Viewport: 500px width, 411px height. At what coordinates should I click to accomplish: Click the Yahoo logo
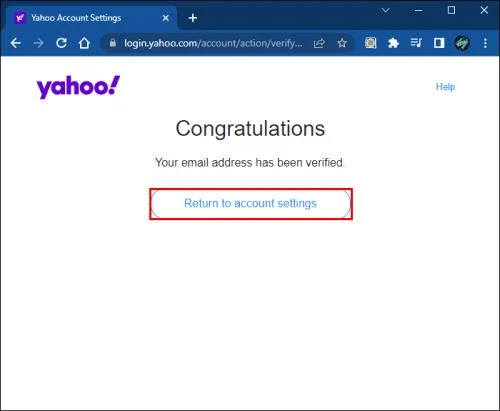click(78, 87)
